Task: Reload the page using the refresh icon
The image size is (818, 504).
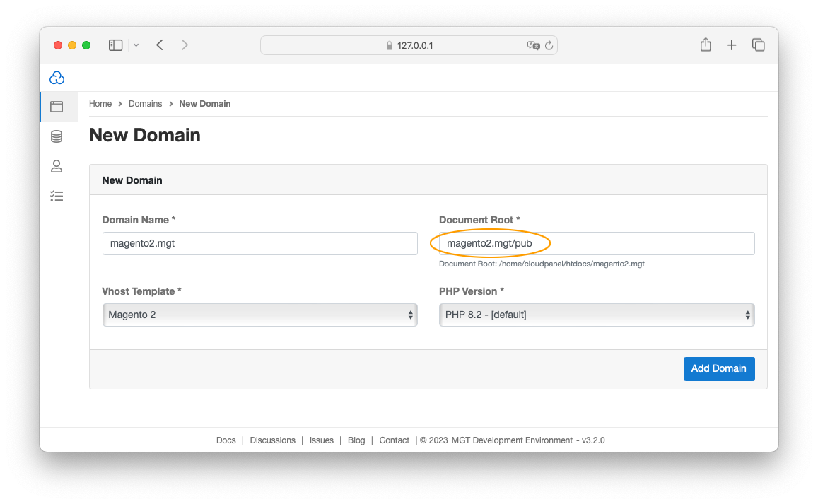Action: (x=551, y=45)
